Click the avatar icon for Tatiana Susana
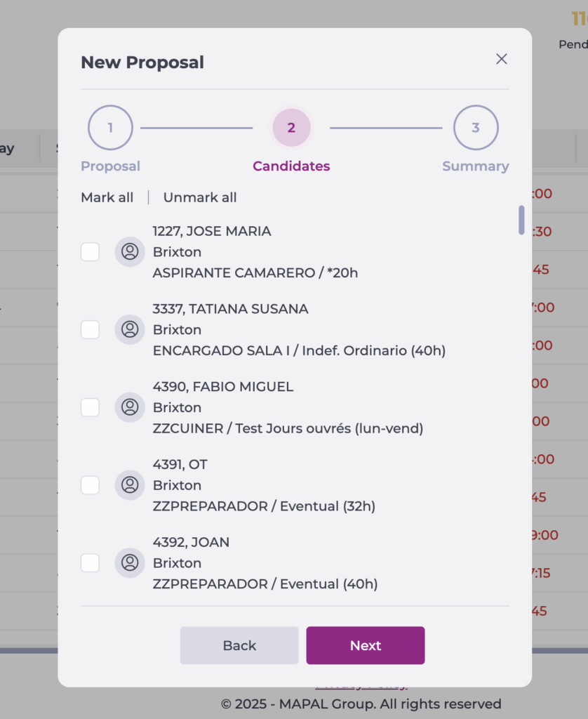Image resolution: width=588 pixels, height=719 pixels. point(130,329)
